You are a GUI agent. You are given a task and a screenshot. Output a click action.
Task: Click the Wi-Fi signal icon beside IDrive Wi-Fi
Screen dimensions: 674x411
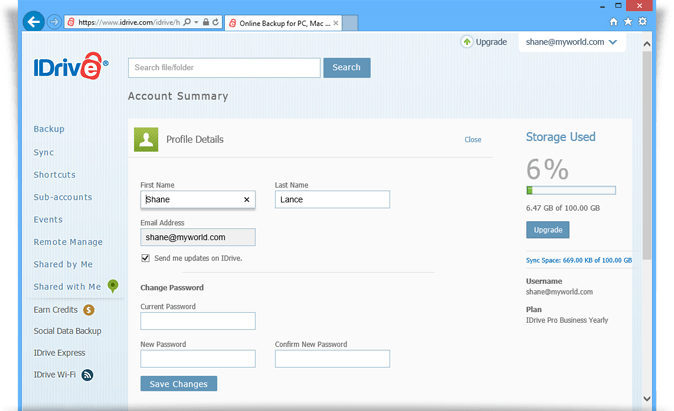[87, 375]
